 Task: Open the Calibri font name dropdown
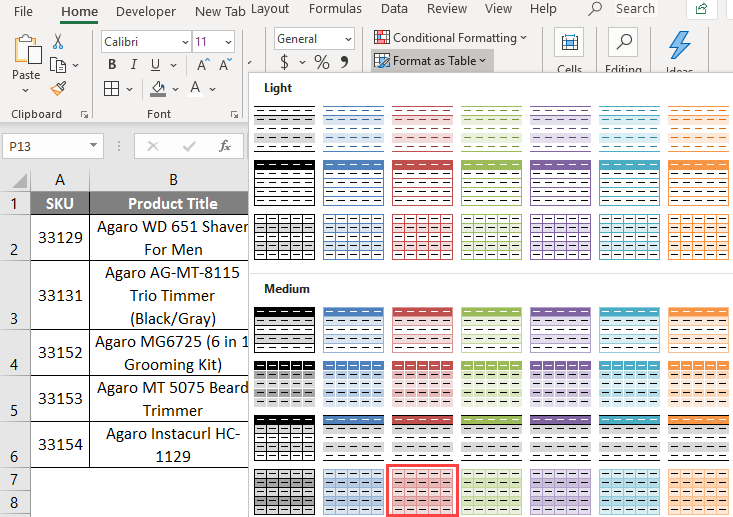[x=185, y=42]
